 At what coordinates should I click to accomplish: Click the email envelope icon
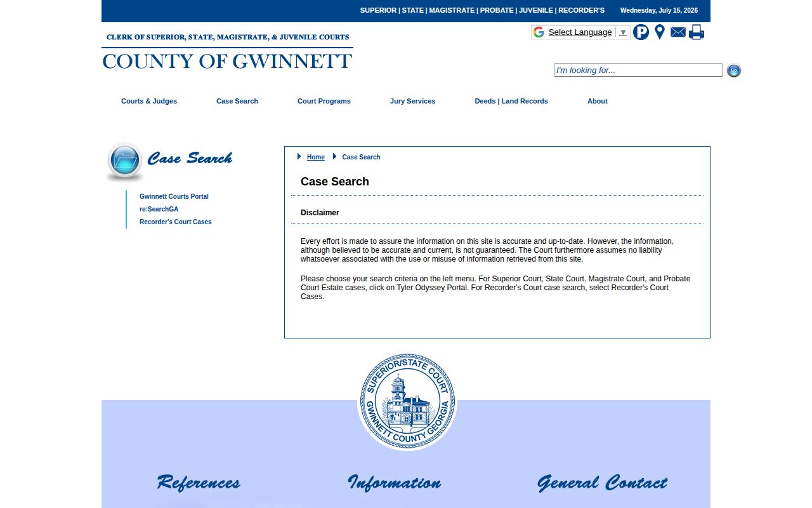[x=678, y=32]
